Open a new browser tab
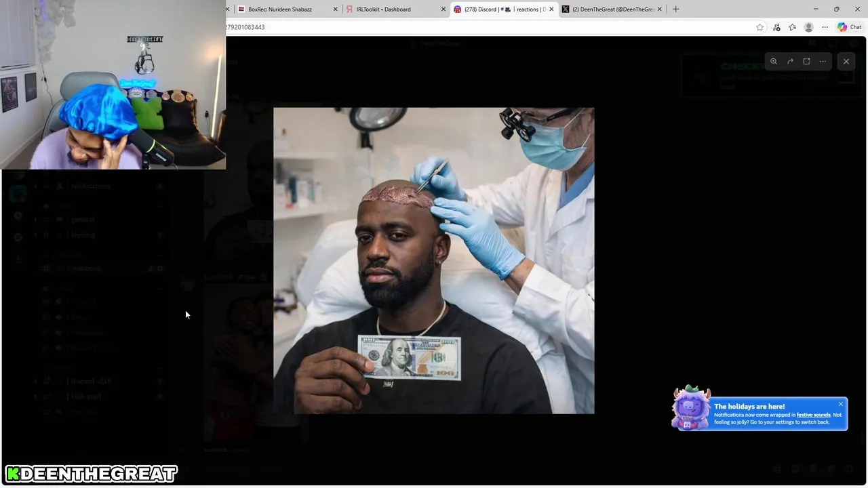This screenshot has width=868, height=488. pyautogui.click(x=675, y=9)
